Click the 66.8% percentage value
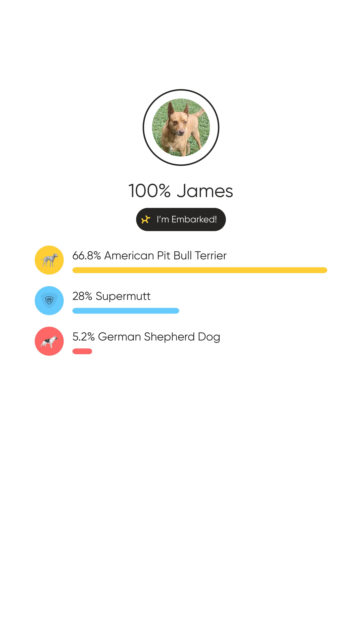Screen dimensions: 362x644 tap(86, 255)
